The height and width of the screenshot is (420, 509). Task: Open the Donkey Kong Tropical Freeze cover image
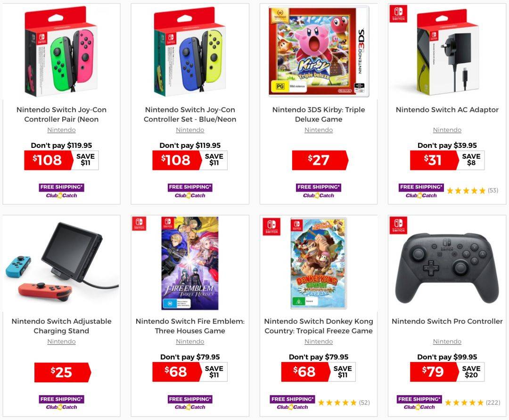pyautogui.click(x=319, y=263)
